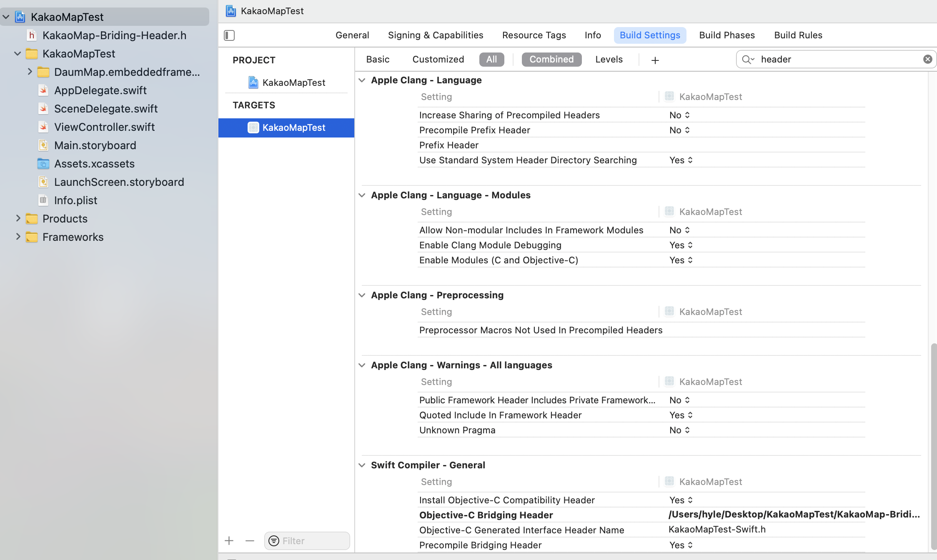Collapse the Swift Compiler - General section
This screenshot has height=560, width=937.
click(362, 465)
